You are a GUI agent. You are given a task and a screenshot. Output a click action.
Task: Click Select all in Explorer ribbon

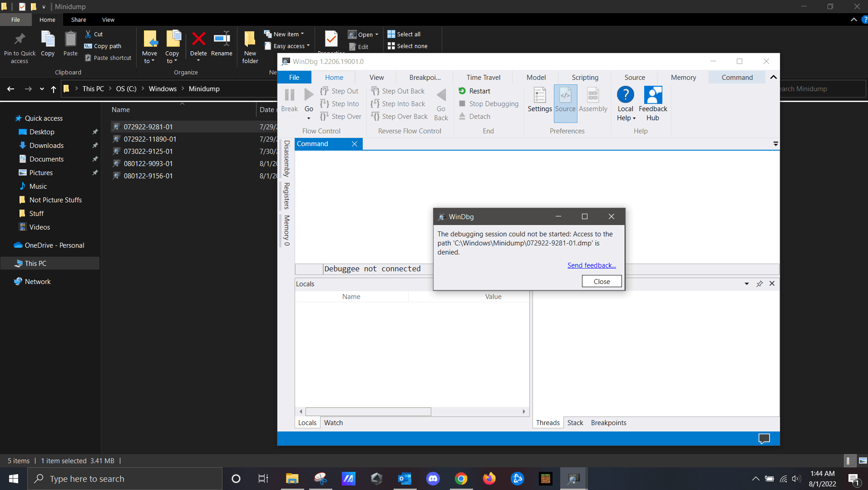point(404,34)
